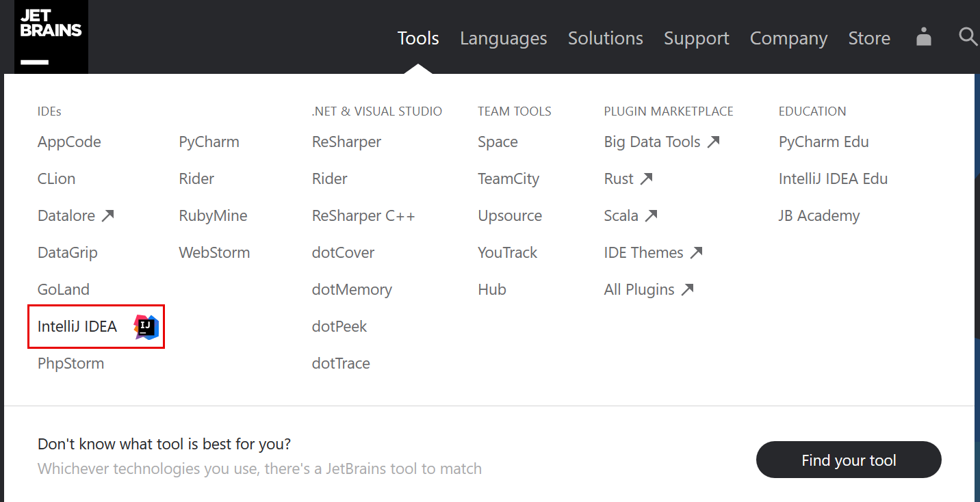
Task: Click the EDUCATION heading
Action: point(812,111)
